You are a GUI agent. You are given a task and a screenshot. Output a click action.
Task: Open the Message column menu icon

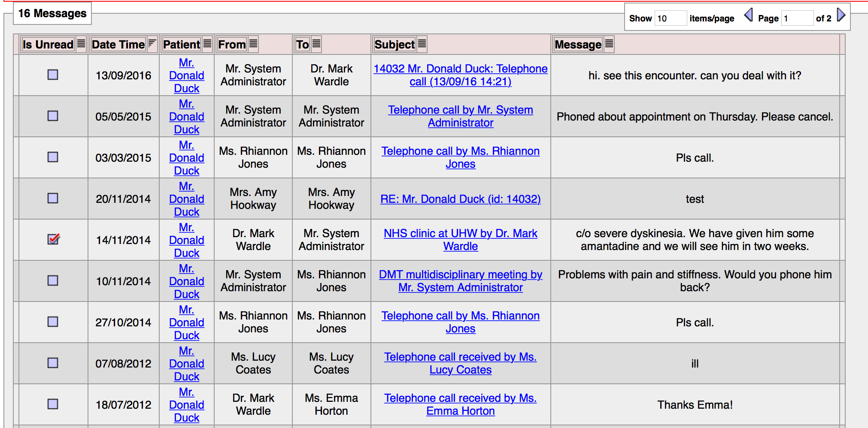pos(609,44)
